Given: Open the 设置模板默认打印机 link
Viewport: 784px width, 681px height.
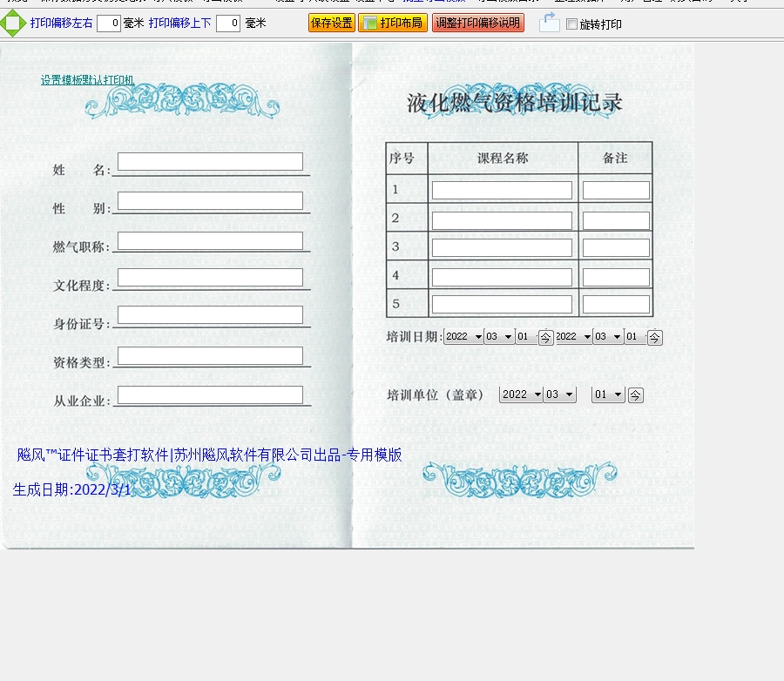Looking at the screenshot, I should (x=87, y=80).
